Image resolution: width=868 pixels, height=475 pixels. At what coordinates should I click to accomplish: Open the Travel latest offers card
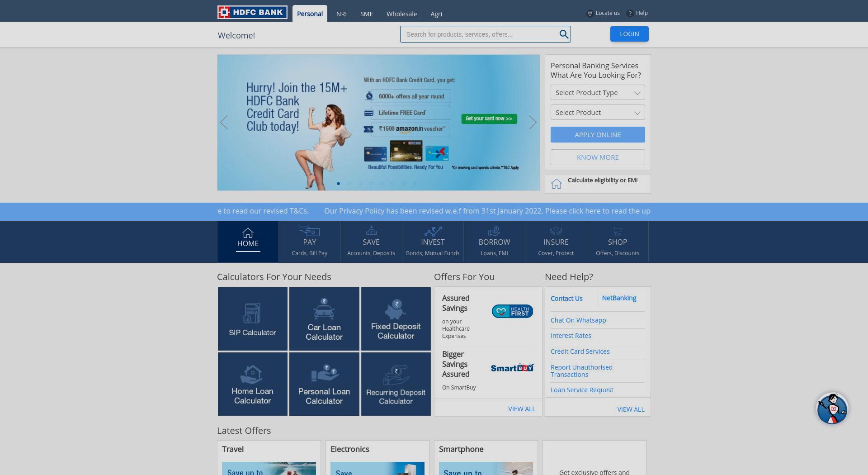point(269,458)
